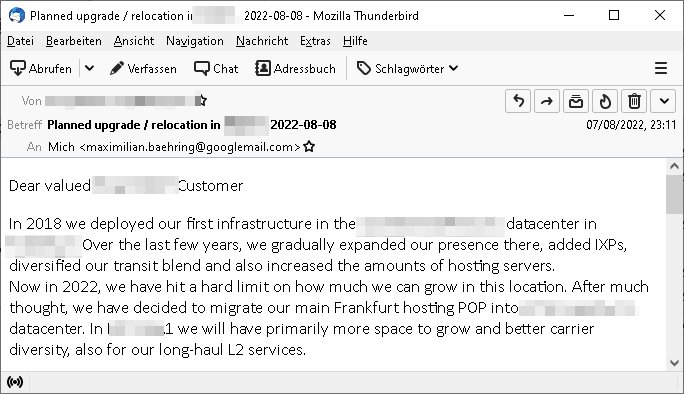
Task: Open the hamburger application menu
Action: (660, 68)
